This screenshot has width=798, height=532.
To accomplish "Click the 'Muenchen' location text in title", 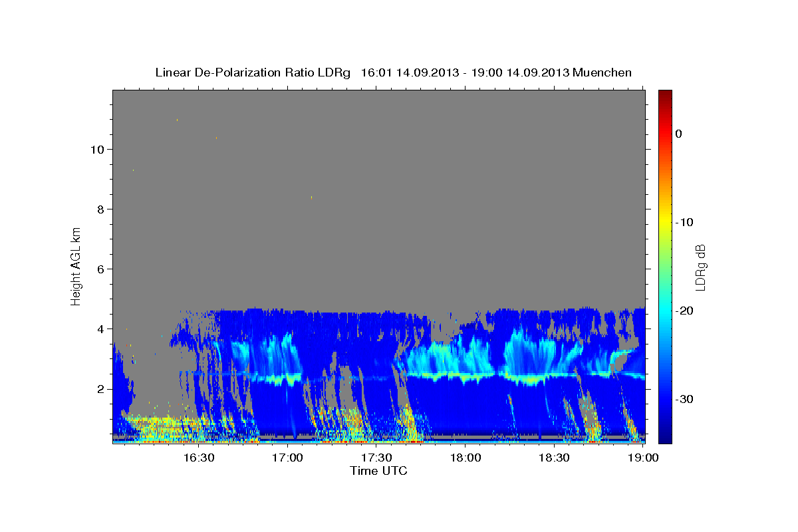I will point(603,72).
